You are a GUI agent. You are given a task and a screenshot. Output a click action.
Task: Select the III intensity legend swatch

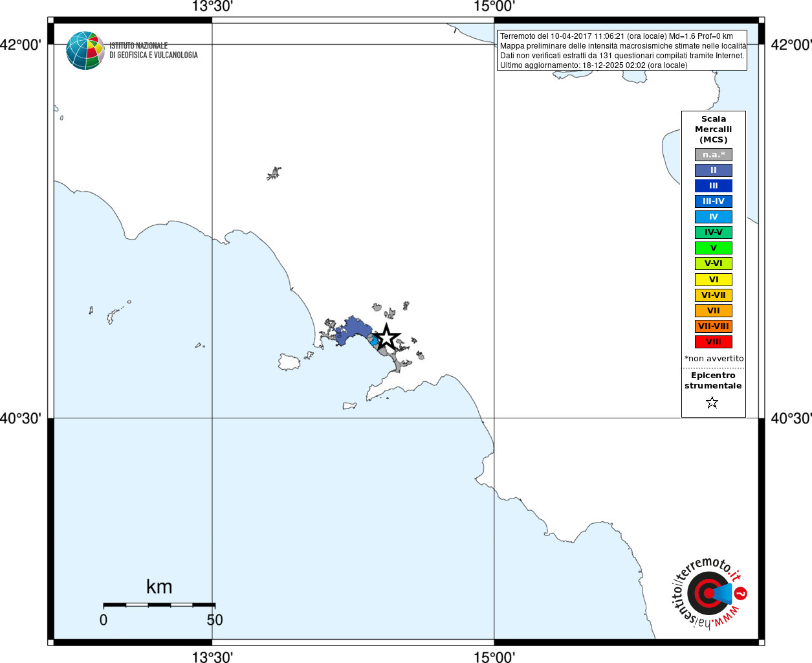(714, 186)
